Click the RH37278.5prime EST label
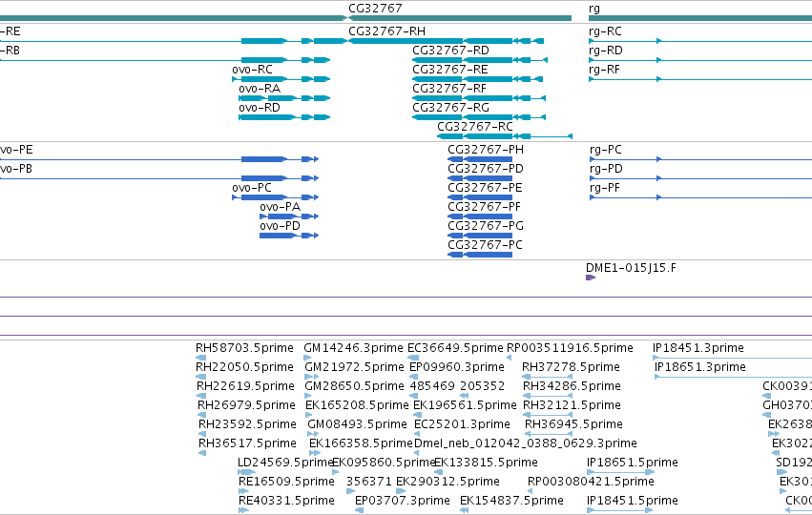Image resolution: width=812 pixels, height=515 pixels. click(x=571, y=367)
